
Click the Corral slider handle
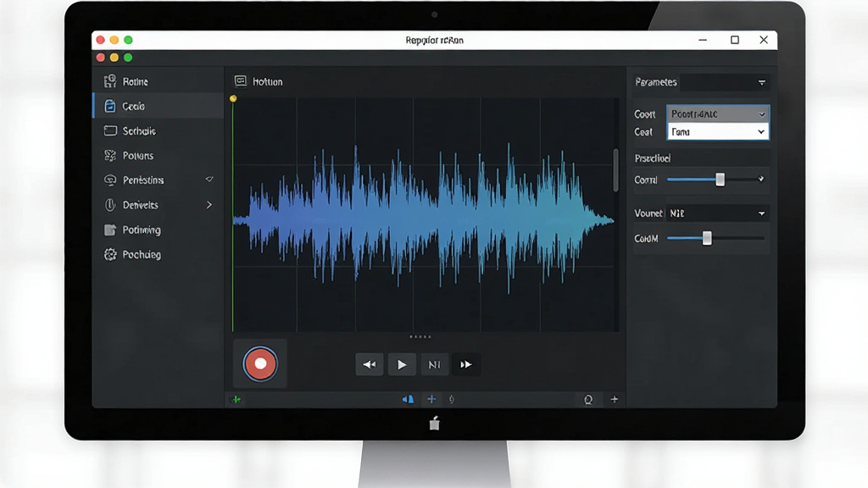tap(720, 180)
